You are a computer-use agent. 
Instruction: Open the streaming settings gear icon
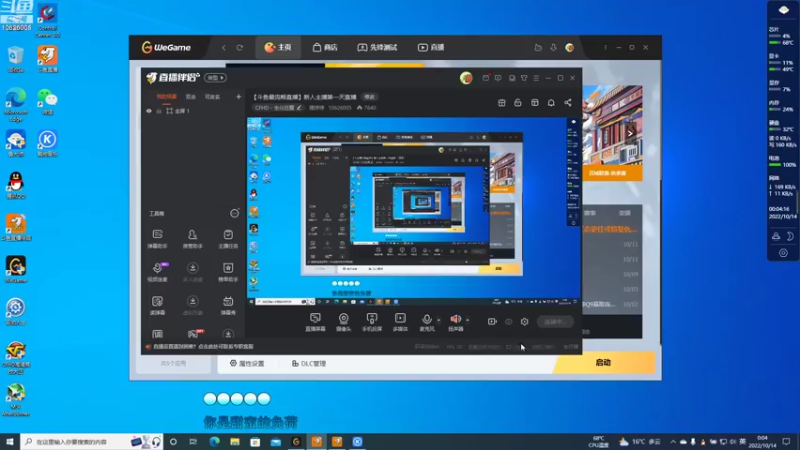524,321
